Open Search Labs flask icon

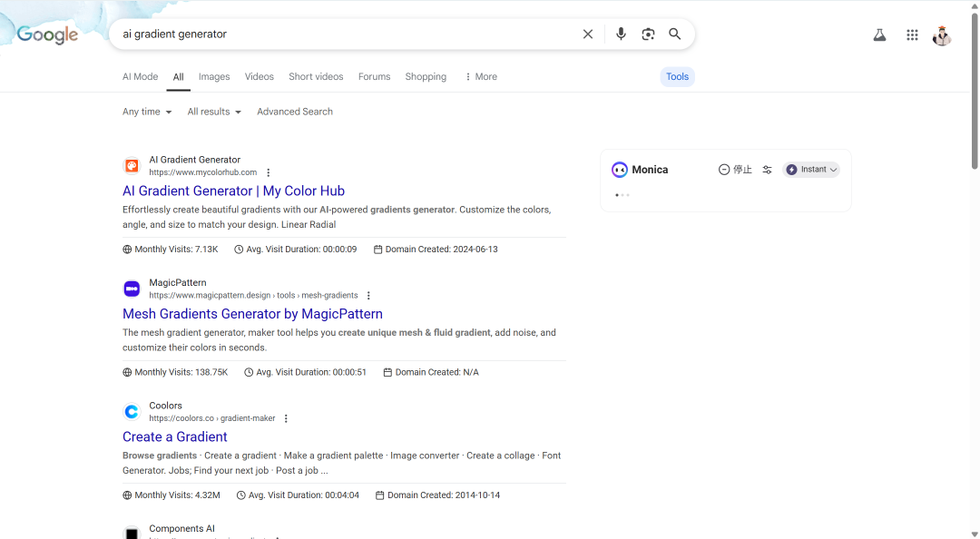pyautogui.click(x=879, y=35)
